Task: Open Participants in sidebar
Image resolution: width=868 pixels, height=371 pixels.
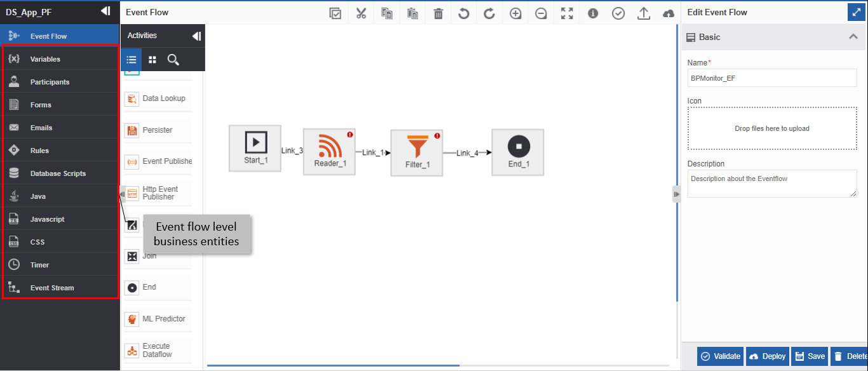Action: point(60,82)
